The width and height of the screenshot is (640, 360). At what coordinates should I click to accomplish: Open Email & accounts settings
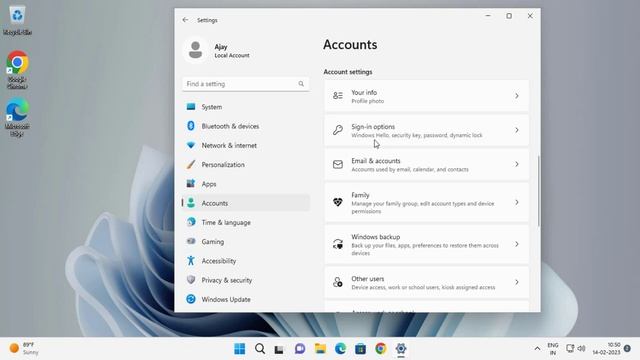427,164
